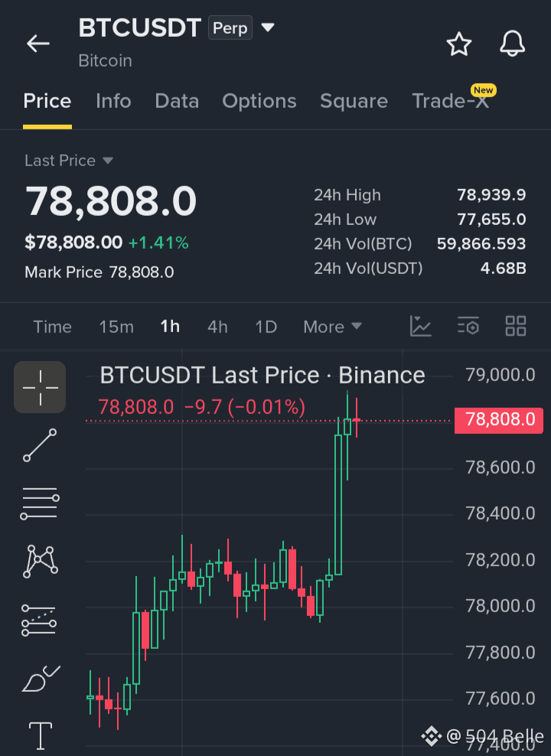This screenshot has width=551, height=756.
Task: Tap the large 78,808.0 last price
Action: (111, 201)
